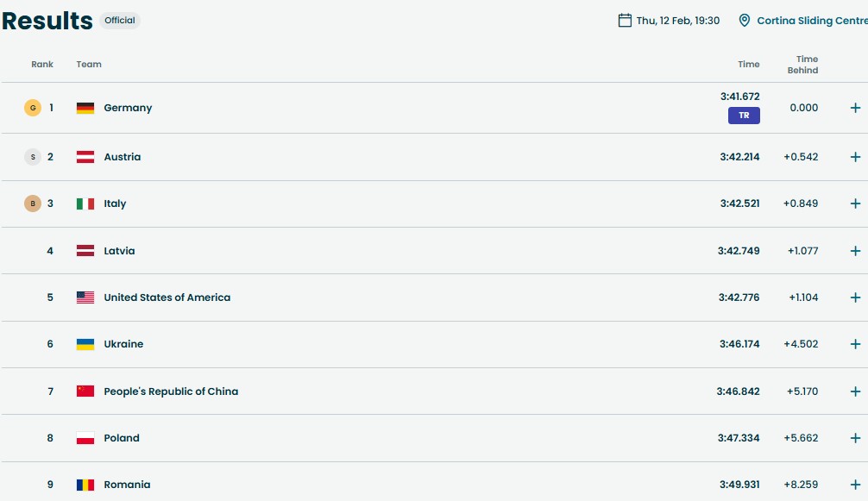Click the gold medal badge beside Germany
Viewport: 868px width, 501px height.
tap(33, 108)
